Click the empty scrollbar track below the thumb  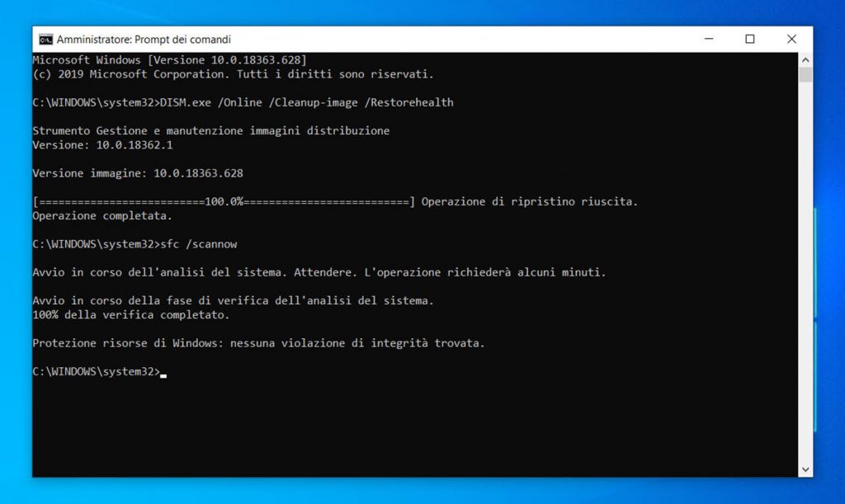pos(805,272)
